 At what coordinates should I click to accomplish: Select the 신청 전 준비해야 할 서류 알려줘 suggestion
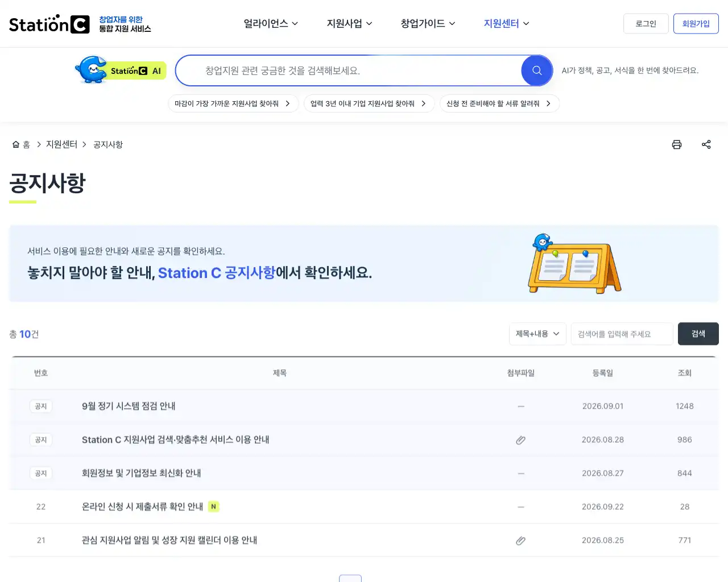pos(499,103)
